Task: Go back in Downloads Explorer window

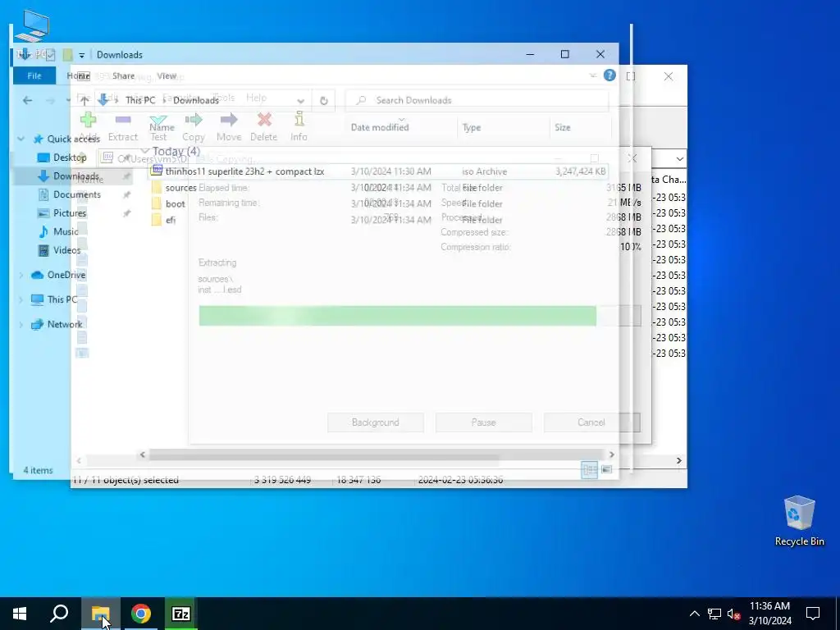Action: click(27, 100)
